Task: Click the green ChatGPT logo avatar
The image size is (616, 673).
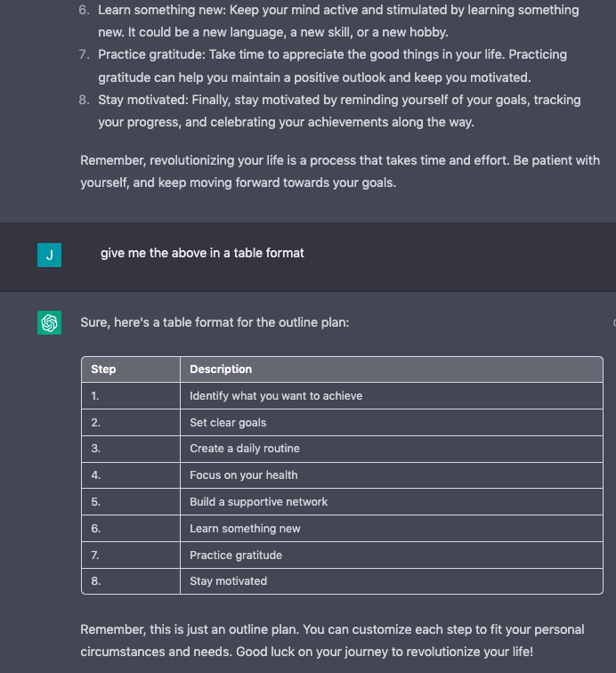Action: 49,323
